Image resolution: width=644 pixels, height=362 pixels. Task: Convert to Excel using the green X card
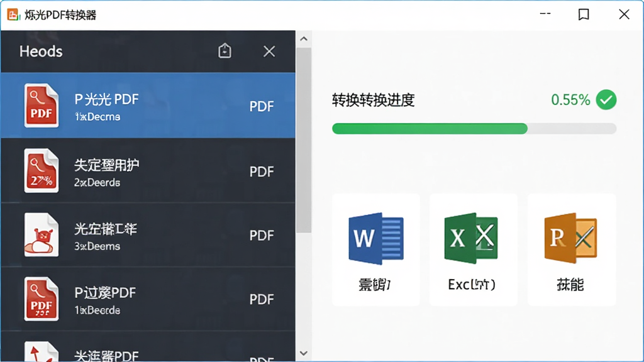473,250
